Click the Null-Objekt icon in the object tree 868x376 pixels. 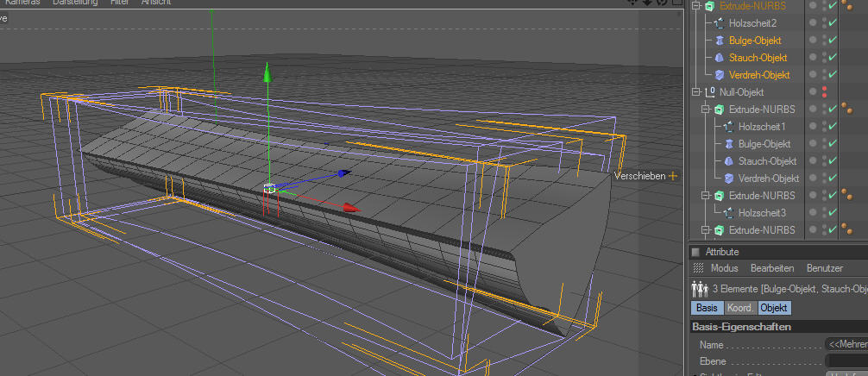(710, 91)
